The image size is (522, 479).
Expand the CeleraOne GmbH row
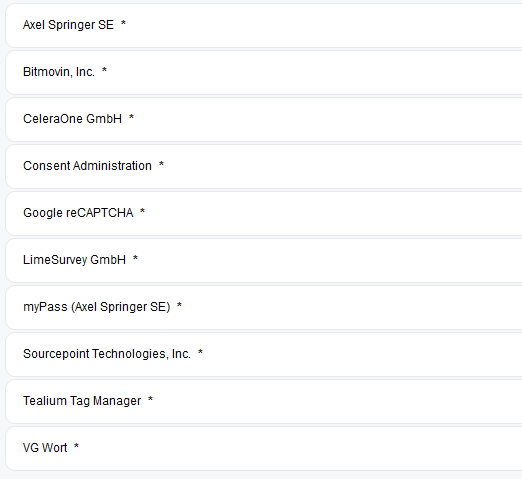[264, 119]
